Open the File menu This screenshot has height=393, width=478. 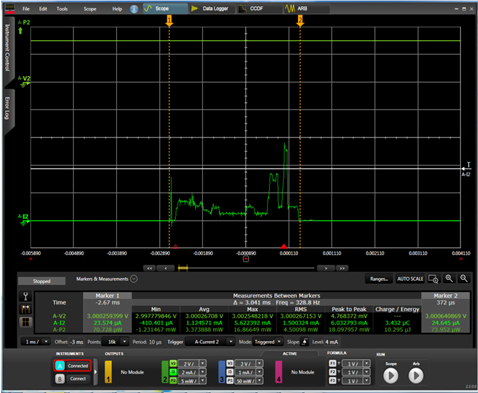[26, 9]
